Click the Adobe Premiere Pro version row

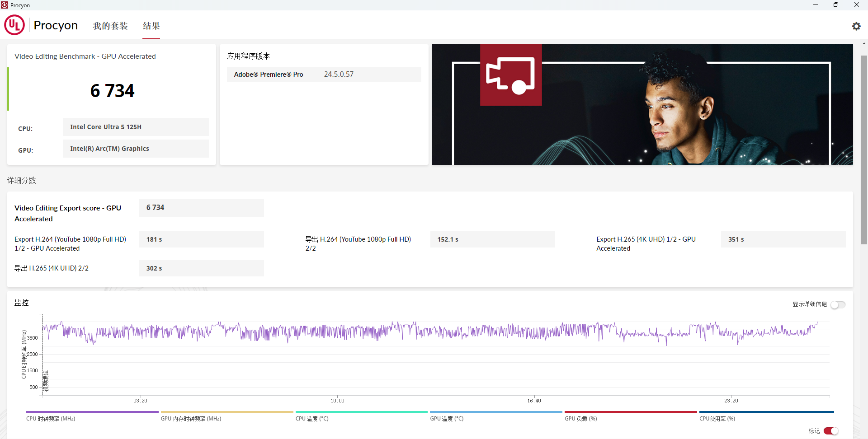coord(324,75)
